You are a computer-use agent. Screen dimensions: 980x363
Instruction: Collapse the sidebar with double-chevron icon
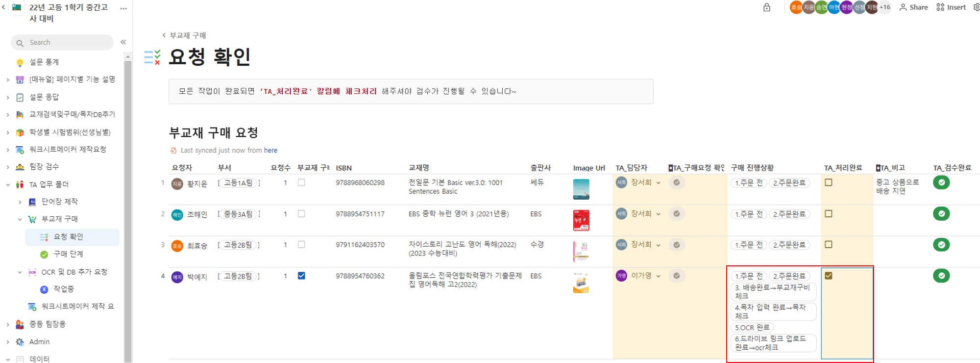coord(123,42)
